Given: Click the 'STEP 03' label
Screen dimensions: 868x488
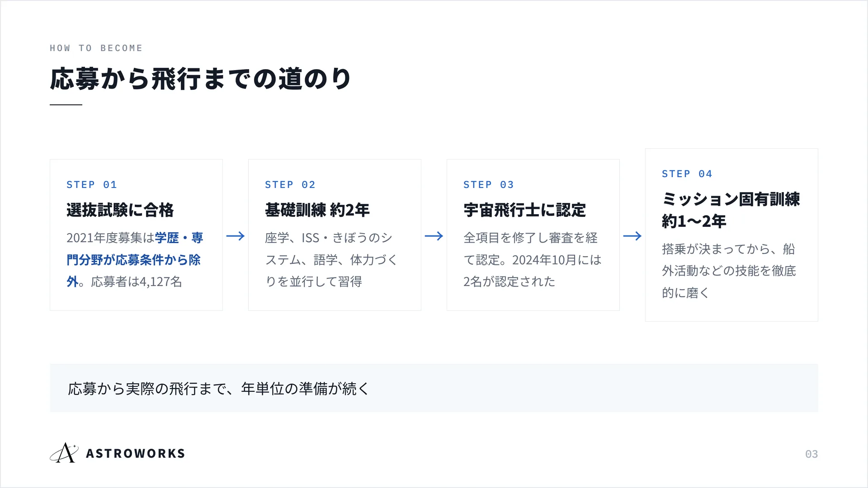Looking at the screenshot, I should [x=489, y=184].
